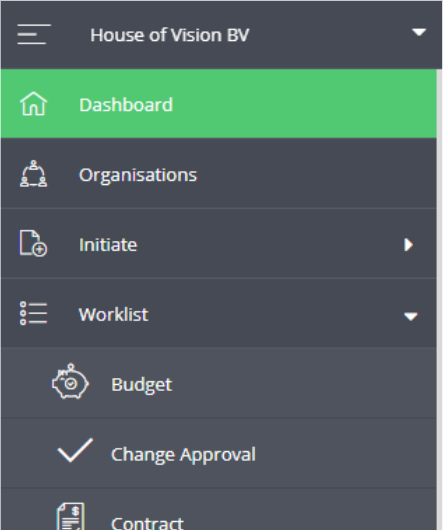This screenshot has width=443, height=530.
Task: Click the Contract invoice icon
Action: (70, 516)
